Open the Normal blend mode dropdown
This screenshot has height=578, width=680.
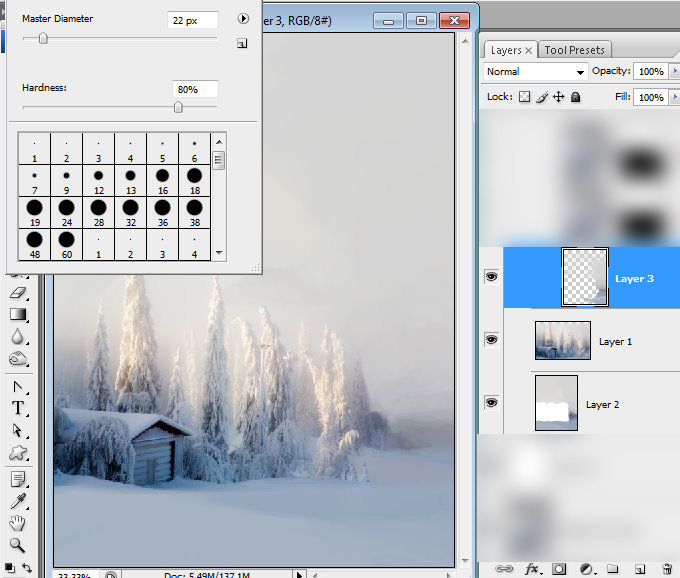point(536,72)
